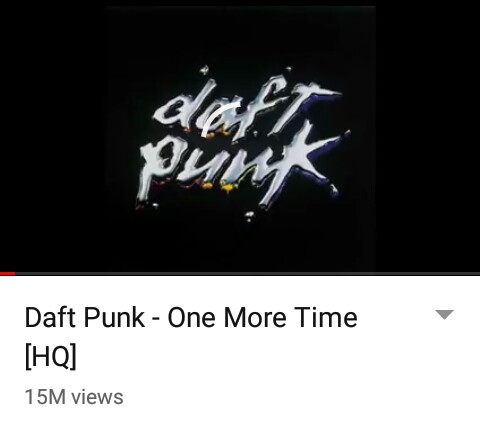Tap the loading spinner on the video
This screenshot has height=424, width=480.
(x=220, y=119)
